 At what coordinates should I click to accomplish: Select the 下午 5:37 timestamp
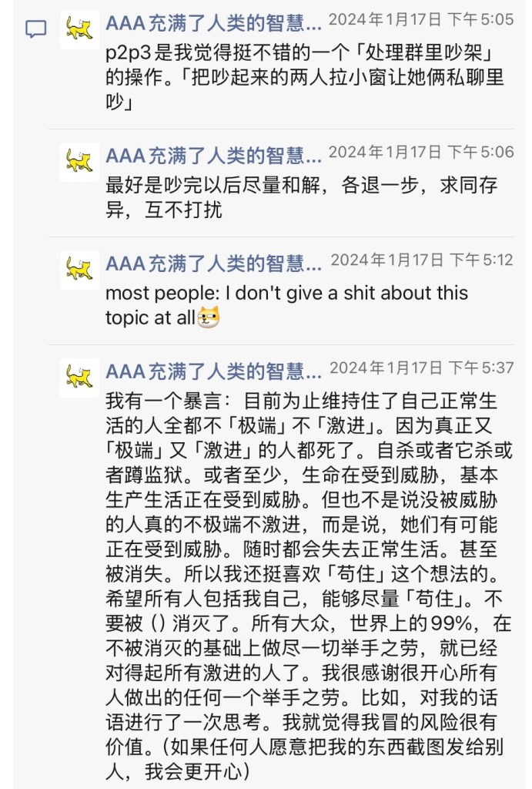[420, 368]
